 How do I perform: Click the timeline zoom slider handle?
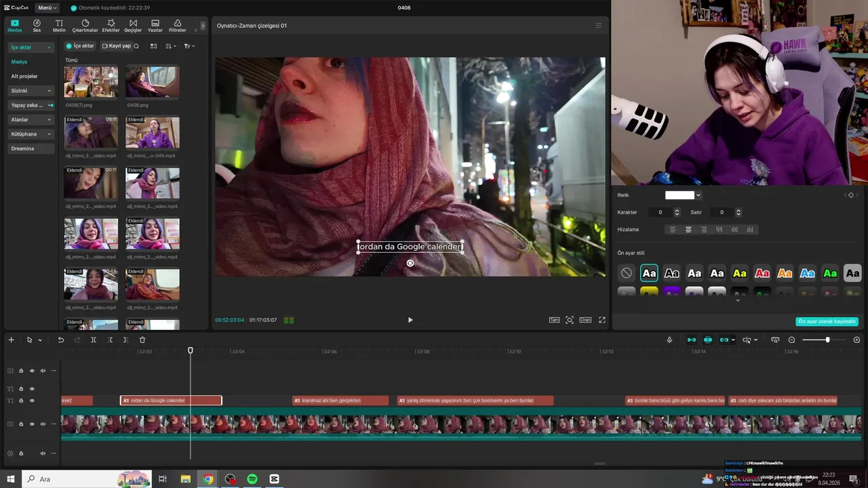click(x=827, y=340)
